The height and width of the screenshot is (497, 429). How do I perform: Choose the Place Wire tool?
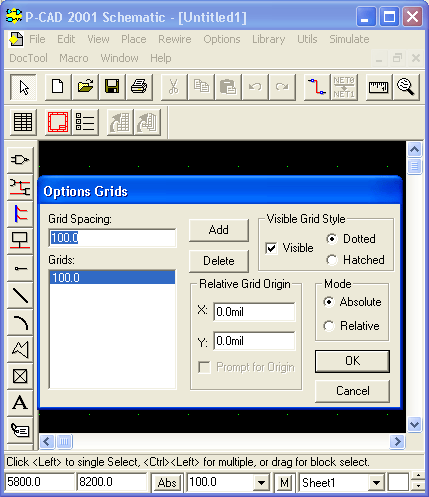pos(20,187)
